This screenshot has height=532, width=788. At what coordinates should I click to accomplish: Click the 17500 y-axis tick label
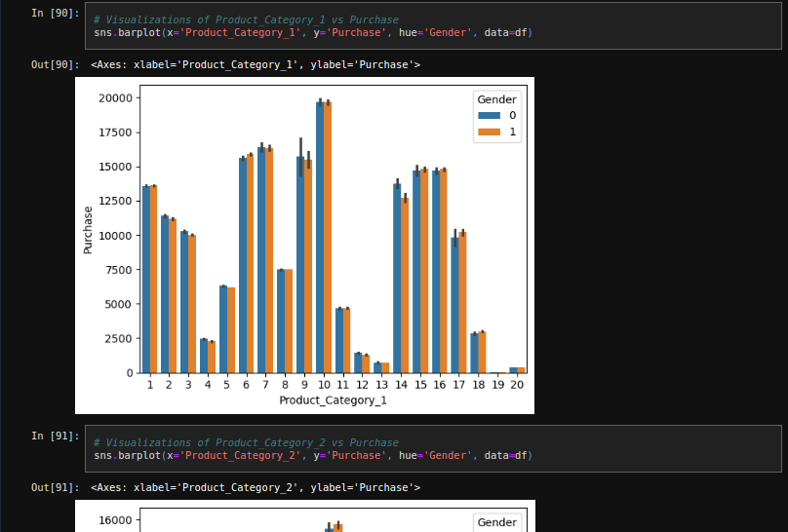(x=116, y=133)
